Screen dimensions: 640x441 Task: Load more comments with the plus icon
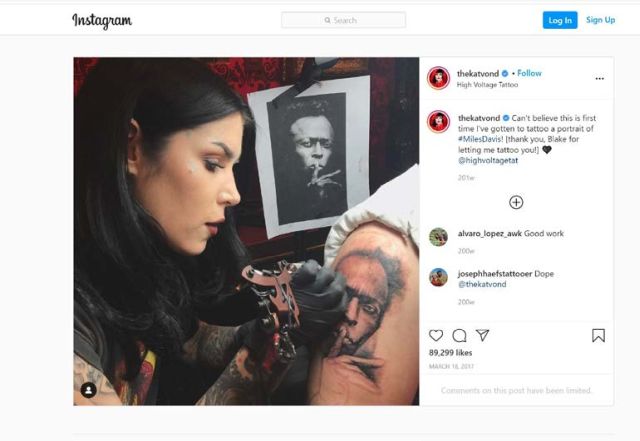pos(516,202)
